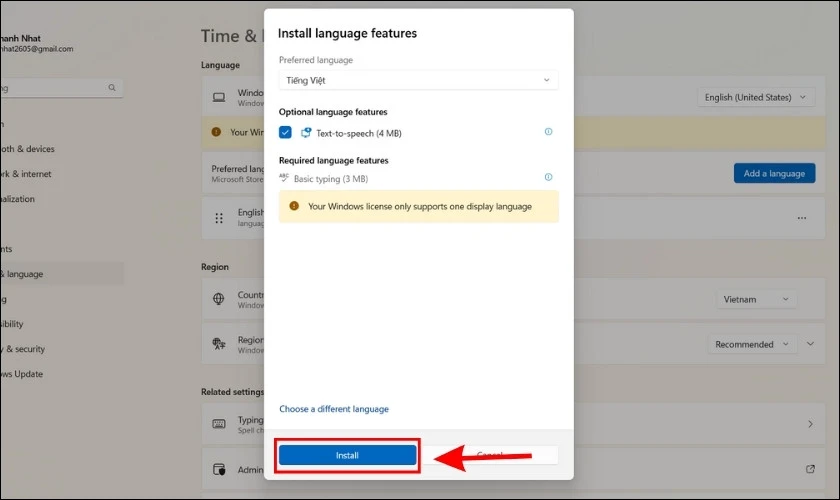
Task: Expand the Regional format section chevron
Action: pos(810,344)
